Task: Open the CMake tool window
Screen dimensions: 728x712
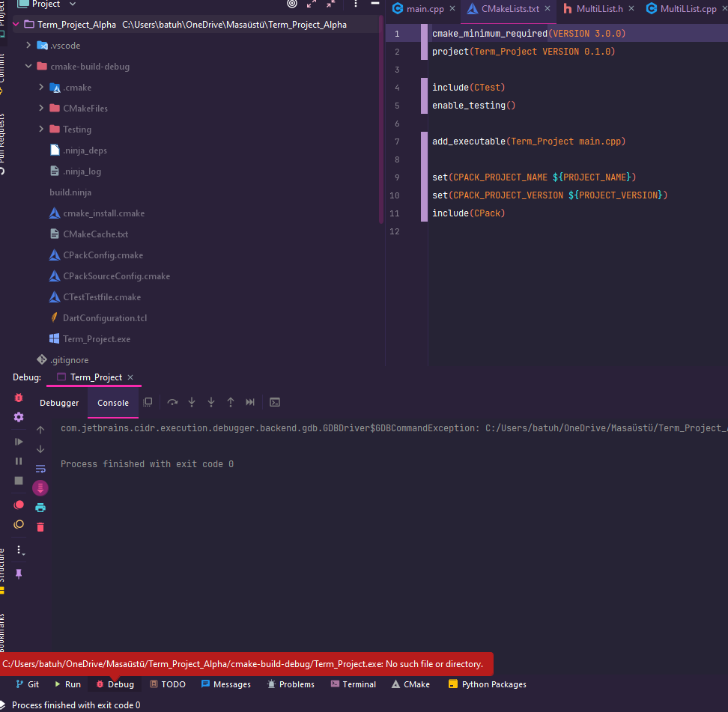Action: pos(411,684)
